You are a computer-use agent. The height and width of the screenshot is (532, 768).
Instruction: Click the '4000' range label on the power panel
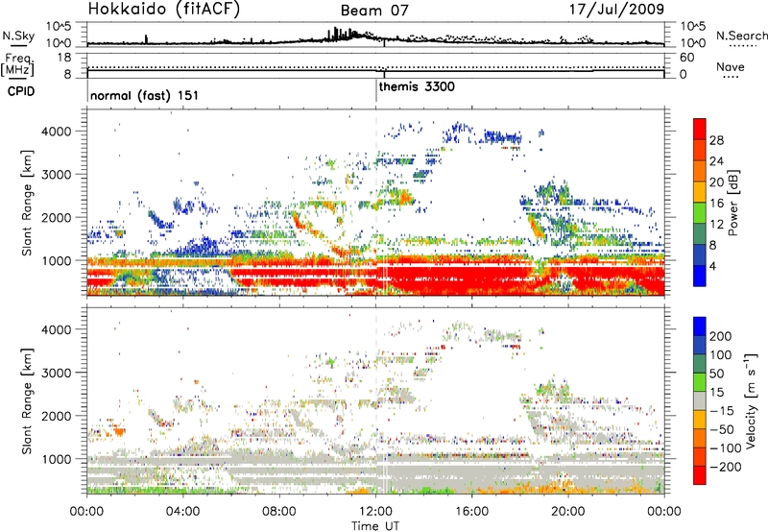click(57, 132)
